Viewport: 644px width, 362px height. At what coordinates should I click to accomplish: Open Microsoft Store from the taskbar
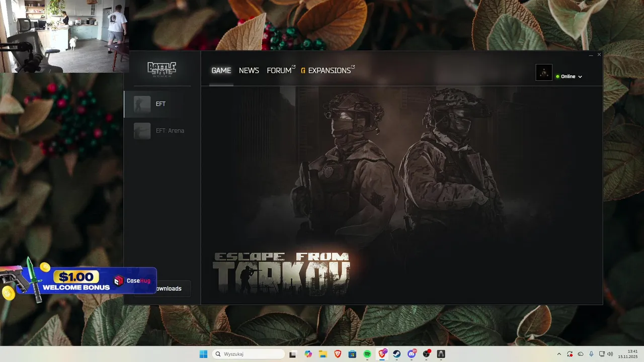tap(352, 354)
